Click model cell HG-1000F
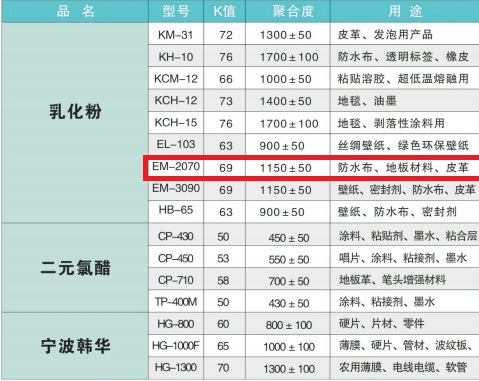The height and width of the screenshot is (381, 479). [x=176, y=346]
